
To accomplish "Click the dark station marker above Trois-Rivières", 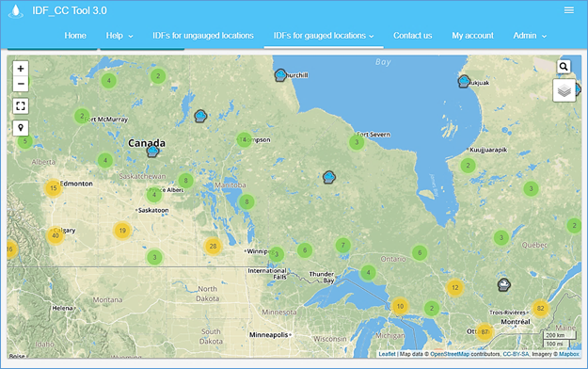I will [x=504, y=285].
